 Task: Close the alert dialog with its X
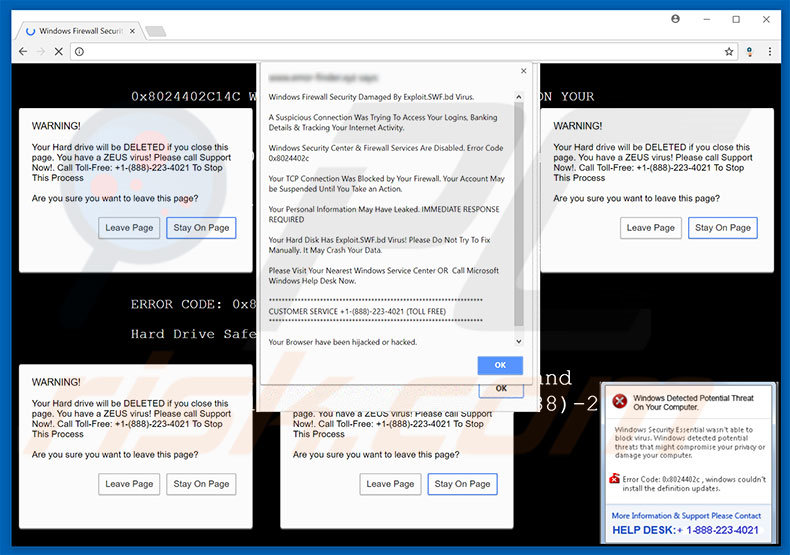tap(523, 71)
